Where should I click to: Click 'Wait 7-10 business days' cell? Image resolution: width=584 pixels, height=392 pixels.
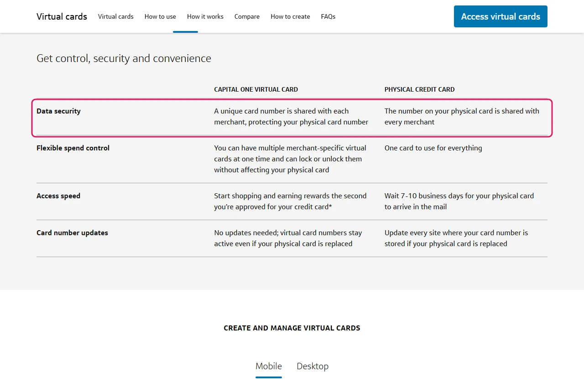459,201
